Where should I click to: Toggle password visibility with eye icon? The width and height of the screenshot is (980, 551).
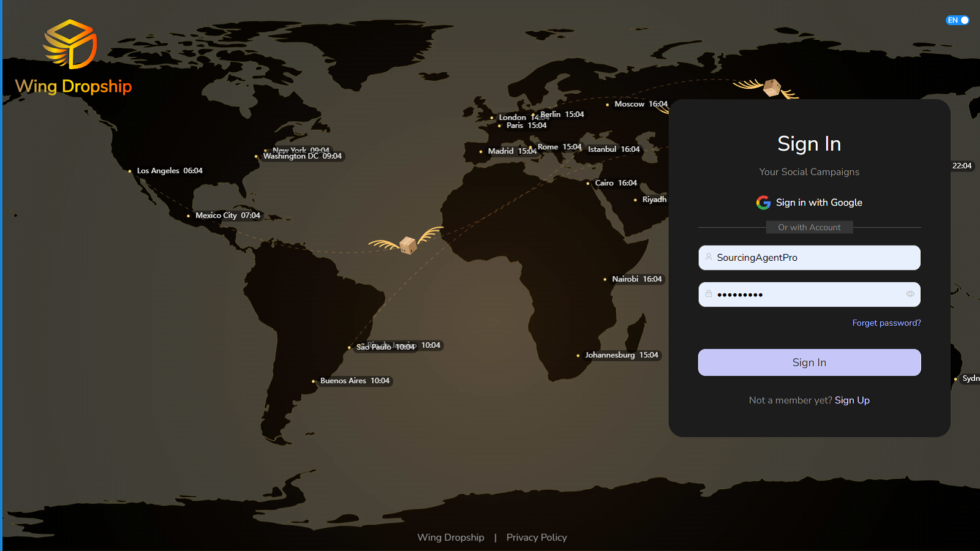(x=910, y=294)
